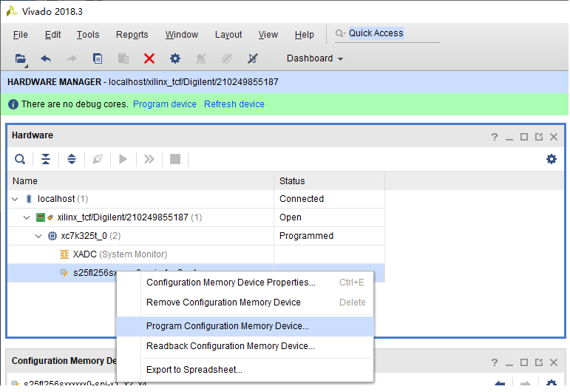Click the Name column header
Image resolution: width=570 pixels, height=392 pixels.
click(140, 181)
